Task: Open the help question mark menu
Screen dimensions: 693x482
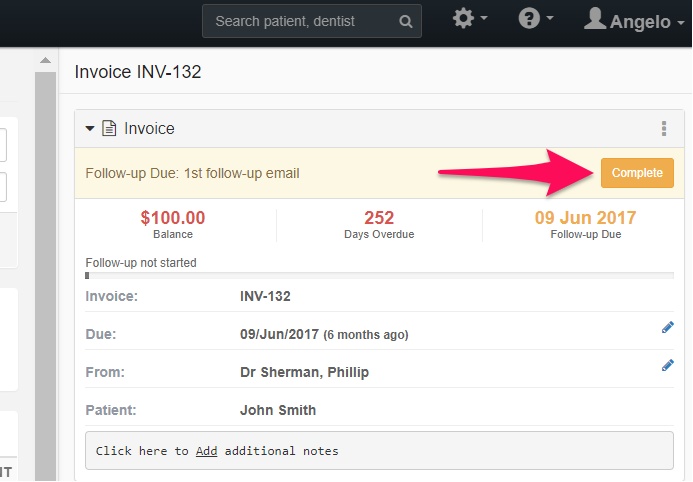Action: 529,19
